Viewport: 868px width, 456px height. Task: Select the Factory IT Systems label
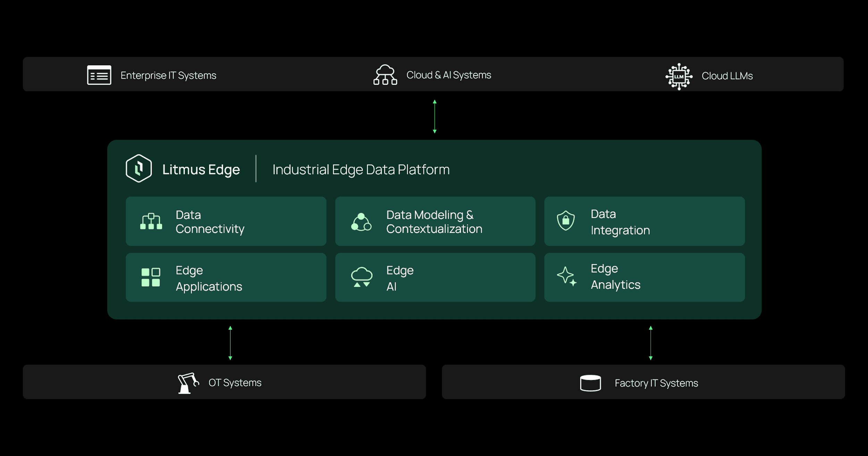656,383
